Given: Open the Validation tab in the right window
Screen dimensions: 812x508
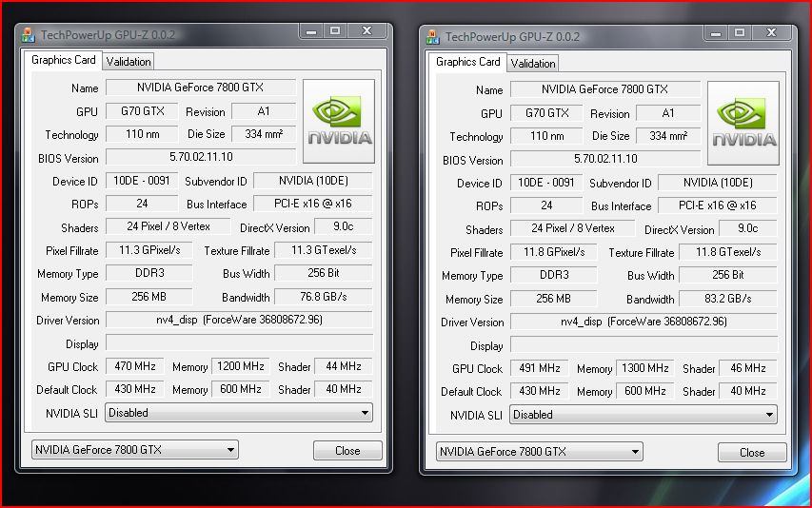Looking at the screenshot, I should click(533, 64).
